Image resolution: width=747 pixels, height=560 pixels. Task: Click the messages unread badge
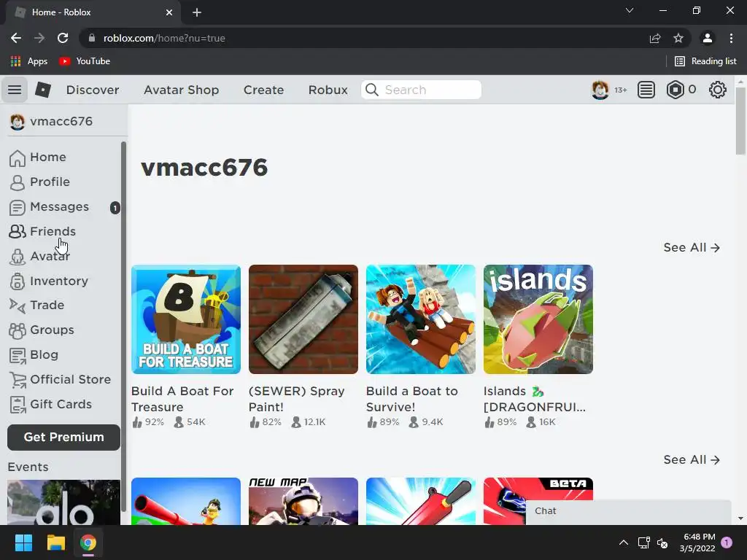(115, 208)
